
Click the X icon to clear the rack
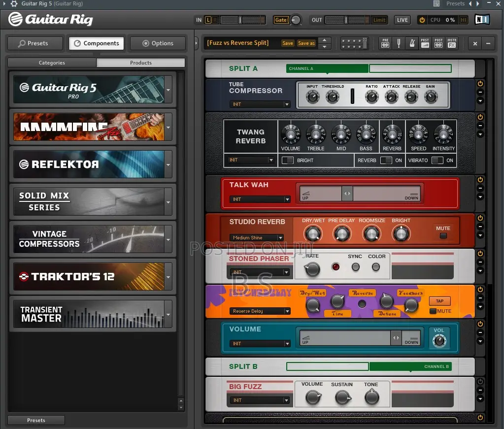point(475,43)
